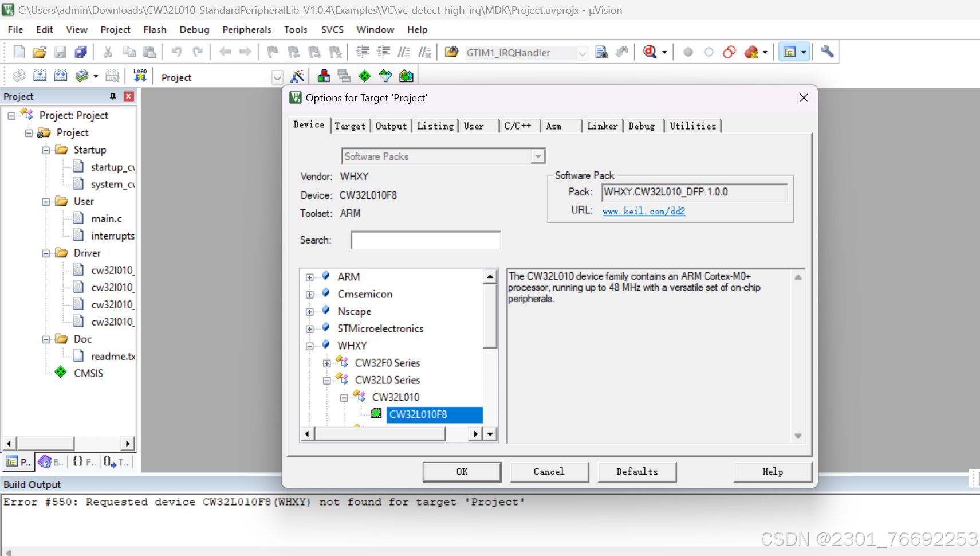980x556 pixels.
Task: Click the Open file folder icon
Action: coord(40,52)
